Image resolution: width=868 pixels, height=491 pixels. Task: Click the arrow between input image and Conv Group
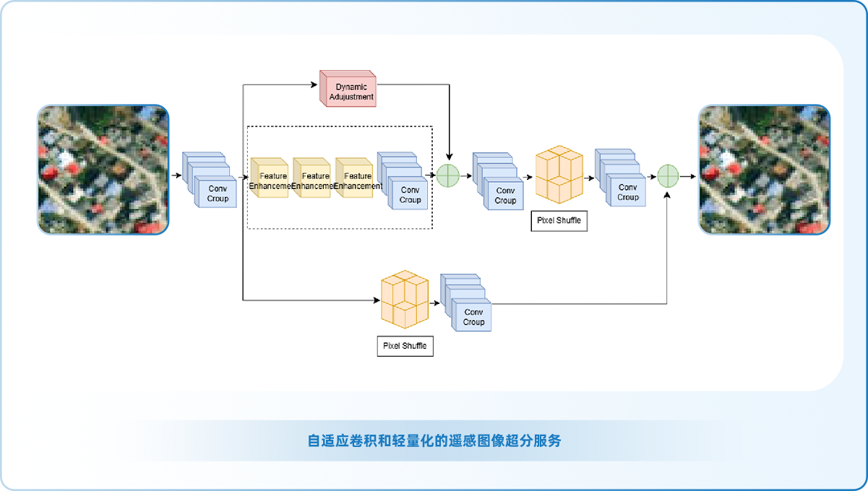click(175, 175)
